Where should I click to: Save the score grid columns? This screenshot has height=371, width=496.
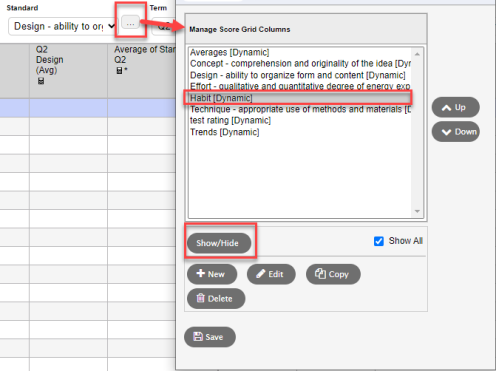click(x=210, y=337)
